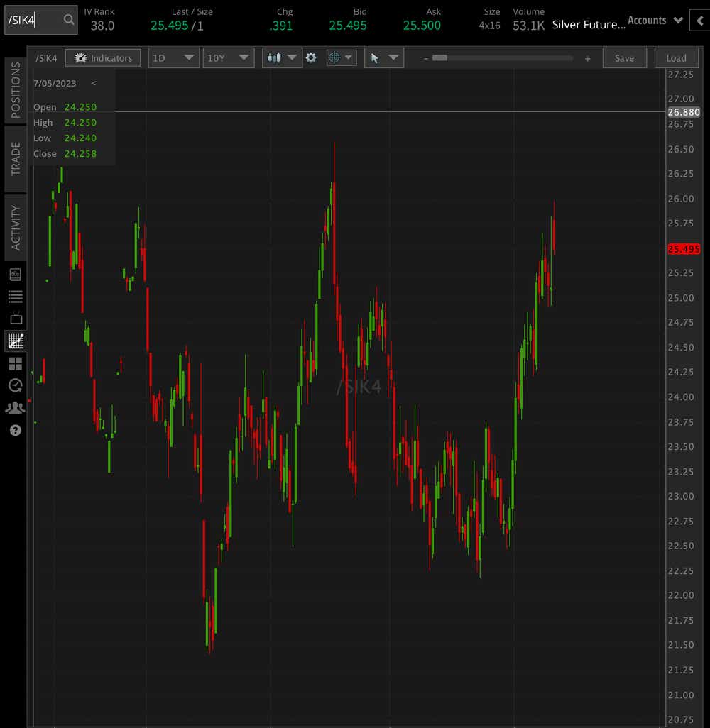Open the ACTIVITY side tab
The height and width of the screenshot is (728, 710).
(16, 228)
